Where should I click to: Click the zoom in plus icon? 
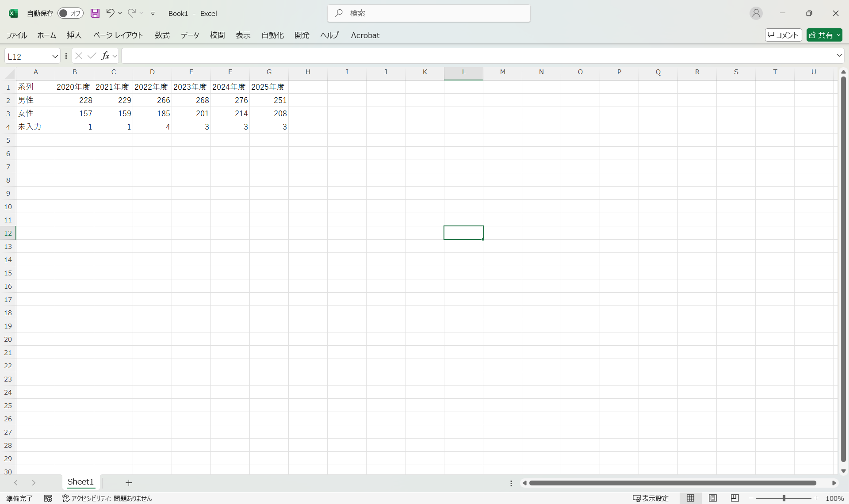point(816,498)
